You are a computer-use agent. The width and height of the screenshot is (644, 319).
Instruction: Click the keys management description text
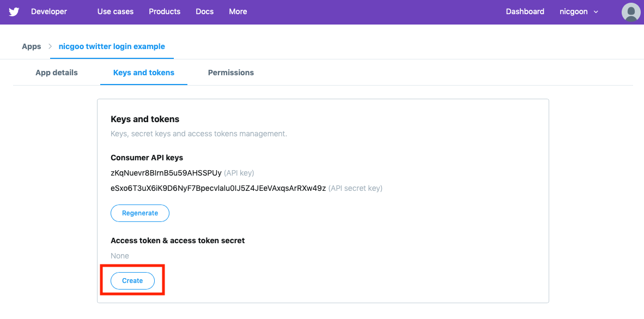click(199, 134)
